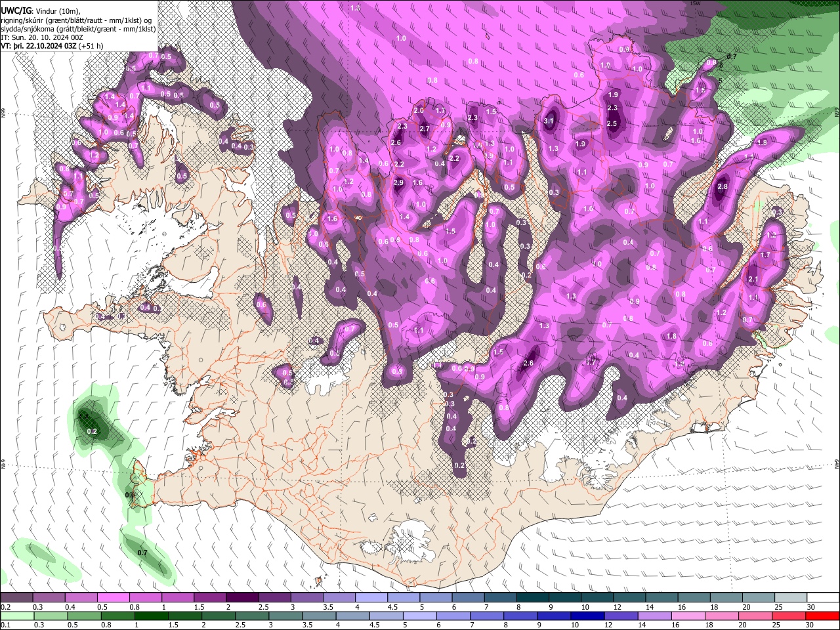
Task: Click the 0.2 label in the green offshore rain area
Action: point(92,431)
